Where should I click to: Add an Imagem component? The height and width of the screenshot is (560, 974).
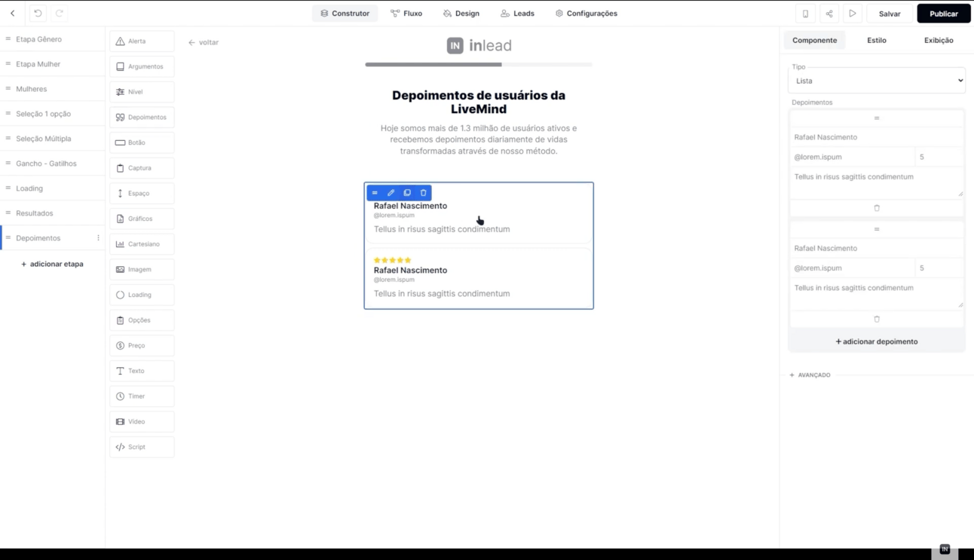pos(142,269)
